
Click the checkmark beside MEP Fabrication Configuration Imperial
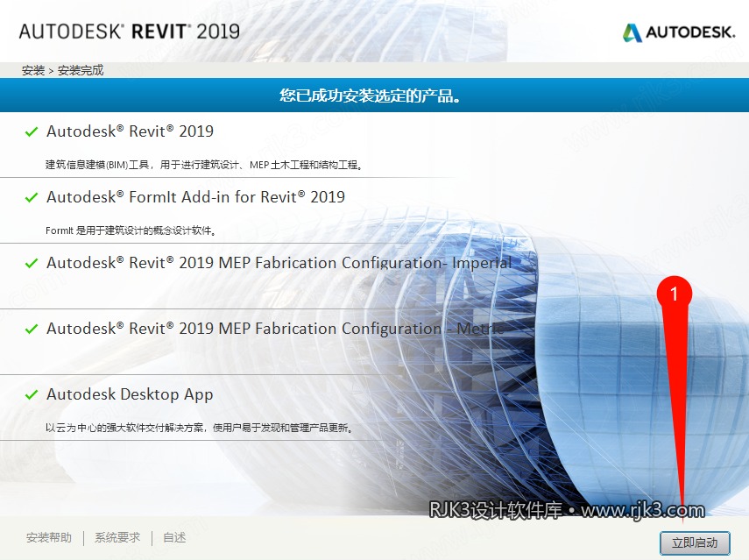32,263
